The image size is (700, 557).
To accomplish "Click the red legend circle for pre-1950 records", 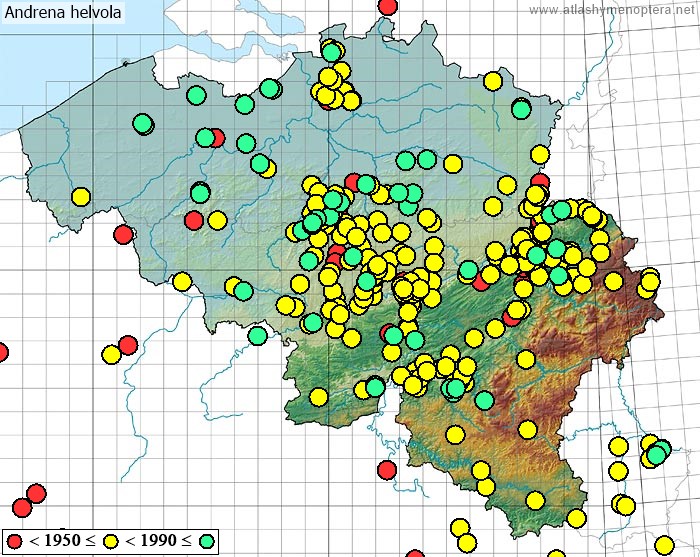I will coord(14,541).
